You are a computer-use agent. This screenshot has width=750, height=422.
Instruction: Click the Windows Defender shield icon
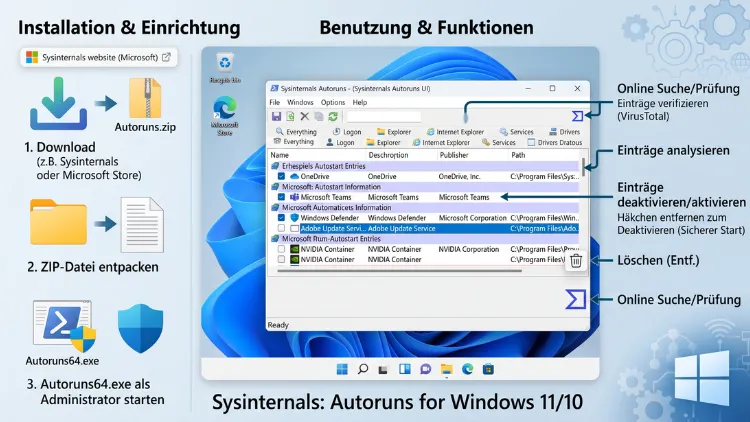click(295, 218)
